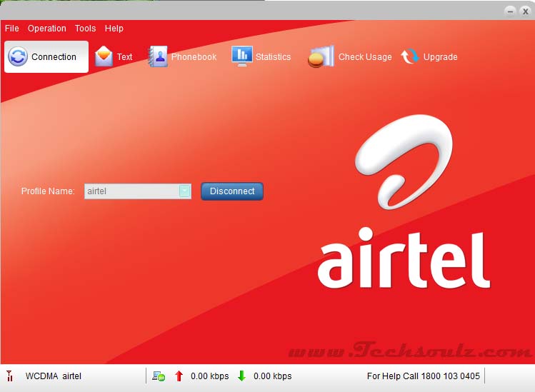Click the WCDMA airtel network status text
This screenshot has height=392, width=535.
click(54, 376)
